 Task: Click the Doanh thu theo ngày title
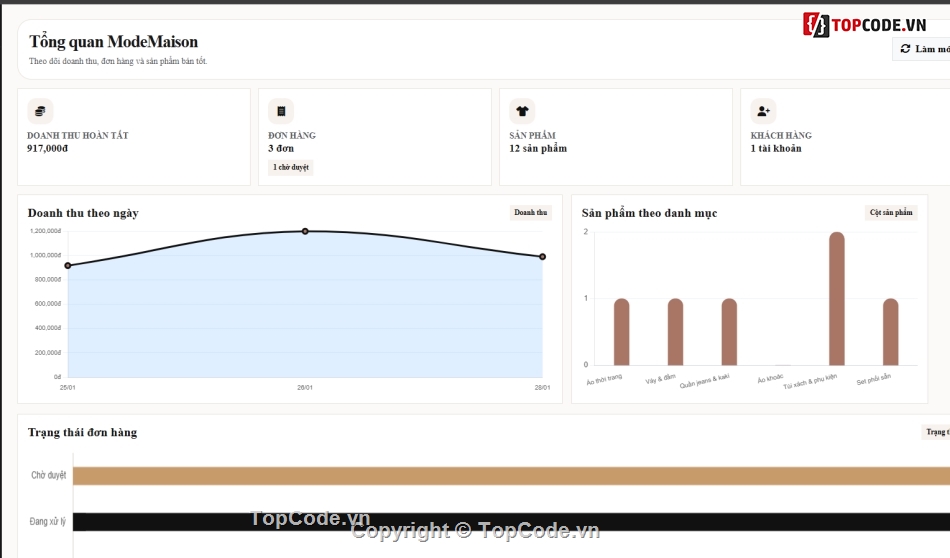click(x=83, y=213)
